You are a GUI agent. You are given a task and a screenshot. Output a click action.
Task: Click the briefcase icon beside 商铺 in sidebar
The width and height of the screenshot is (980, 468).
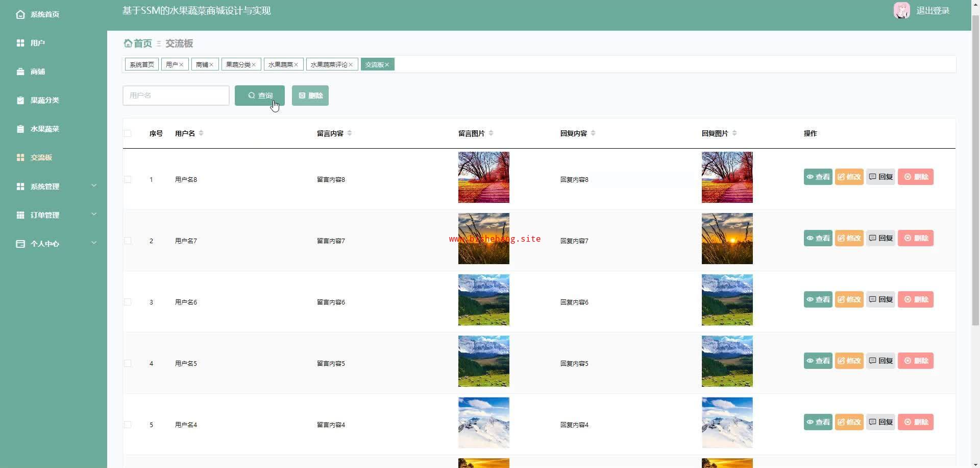point(20,72)
